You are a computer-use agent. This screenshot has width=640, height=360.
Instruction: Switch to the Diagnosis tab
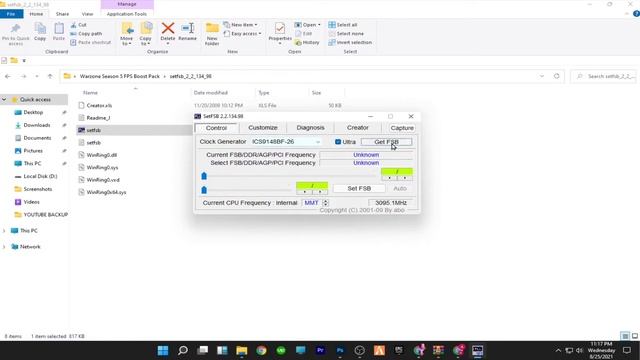pyautogui.click(x=310, y=128)
